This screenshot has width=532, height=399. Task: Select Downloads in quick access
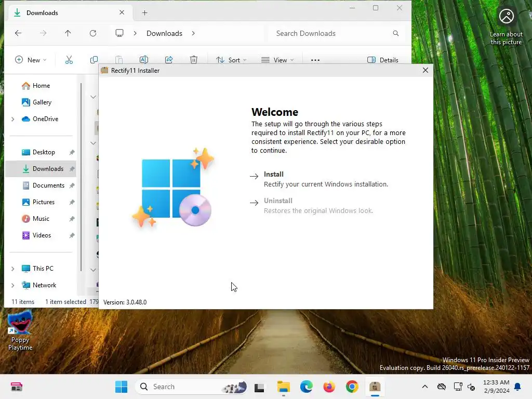point(41,169)
